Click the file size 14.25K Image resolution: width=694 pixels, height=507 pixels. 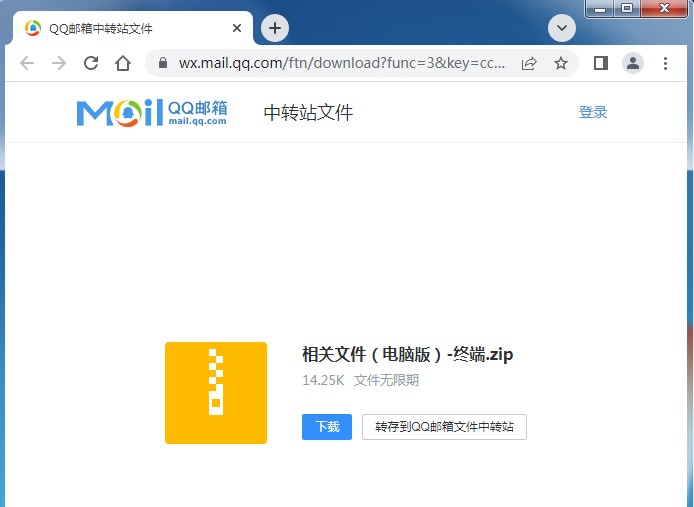(x=323, y=380)
